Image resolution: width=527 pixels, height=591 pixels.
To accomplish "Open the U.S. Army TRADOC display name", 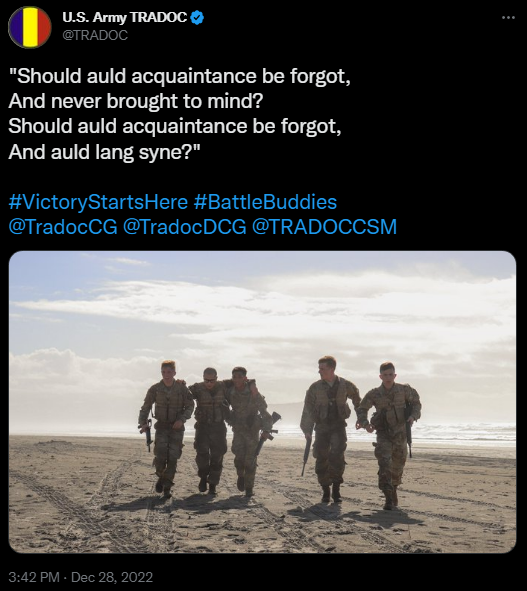I will 125,17.
